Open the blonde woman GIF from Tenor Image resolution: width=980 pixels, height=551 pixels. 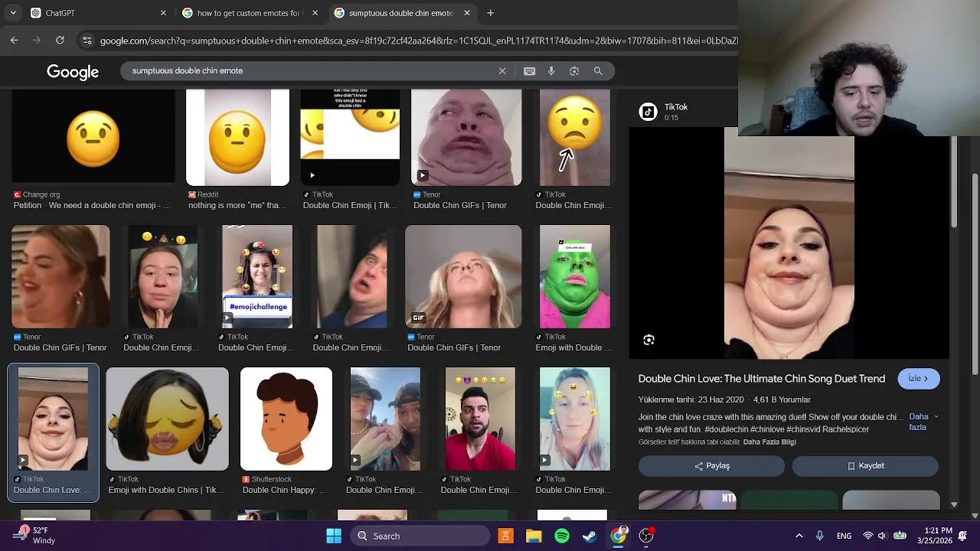463,276
